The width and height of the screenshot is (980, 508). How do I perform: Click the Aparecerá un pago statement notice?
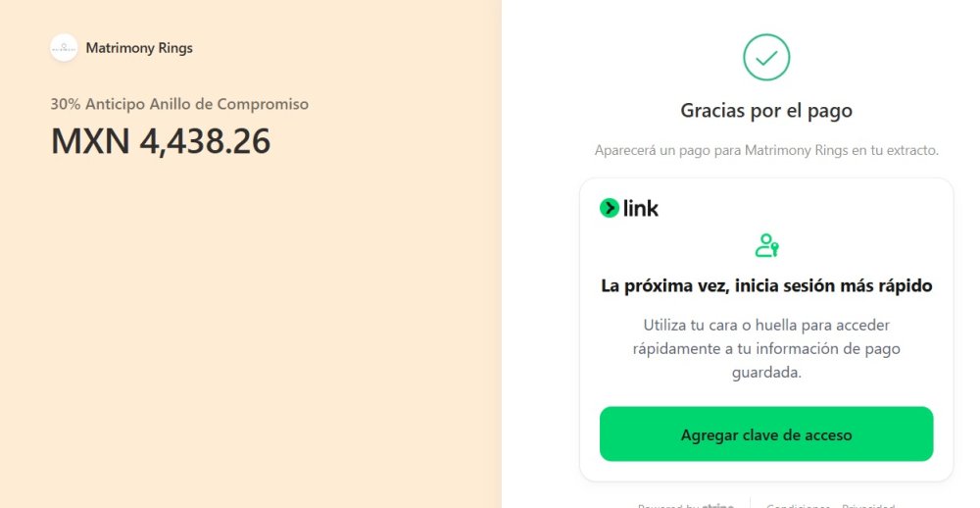[x=766, y=150]
